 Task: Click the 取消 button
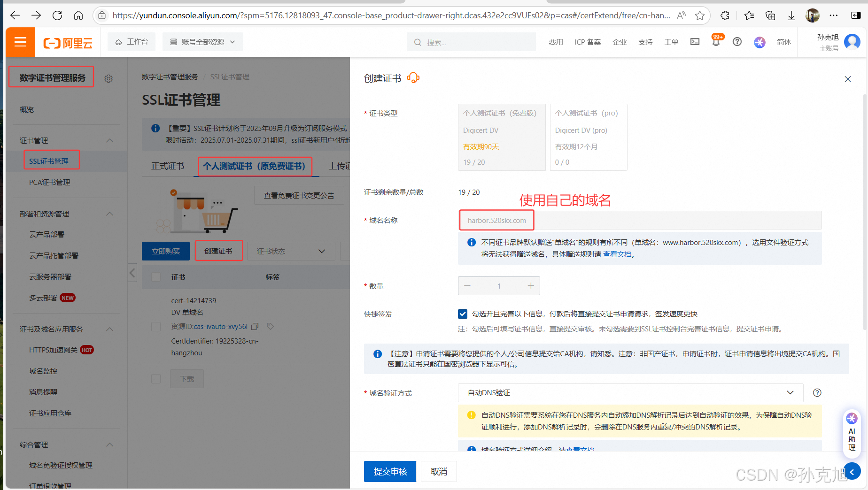tap(439, 471)
